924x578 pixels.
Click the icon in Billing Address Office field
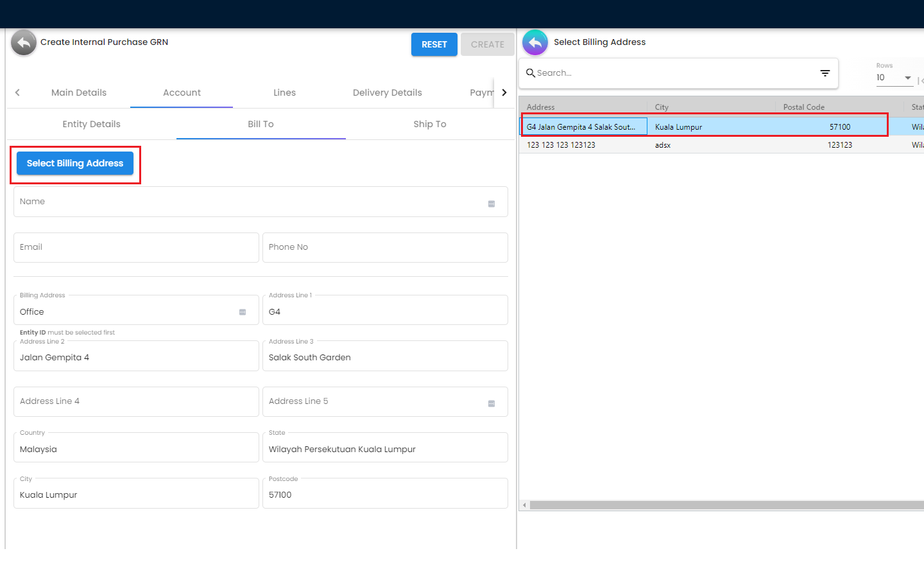[x=243, y=312]
